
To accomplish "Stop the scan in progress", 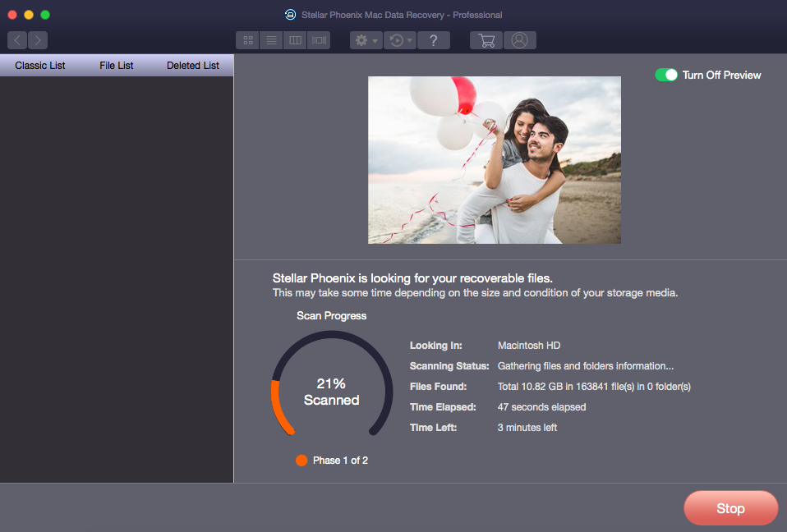I will click(730, 508).
